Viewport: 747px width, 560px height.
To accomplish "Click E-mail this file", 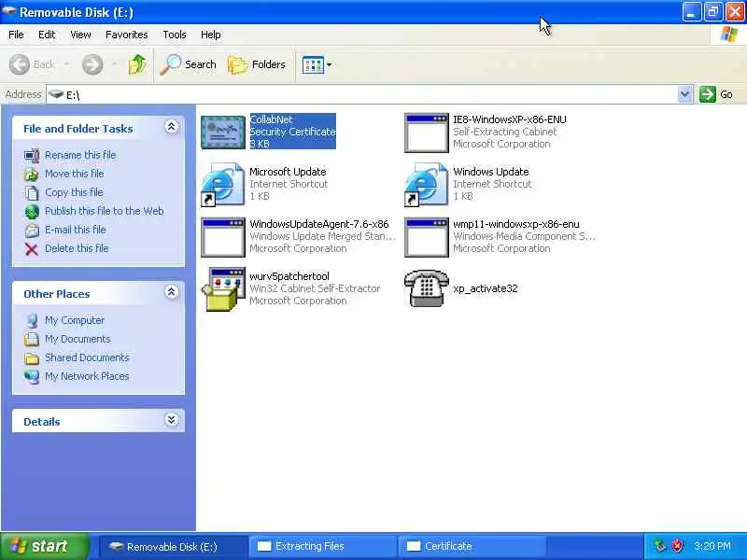I will [76, 229].
